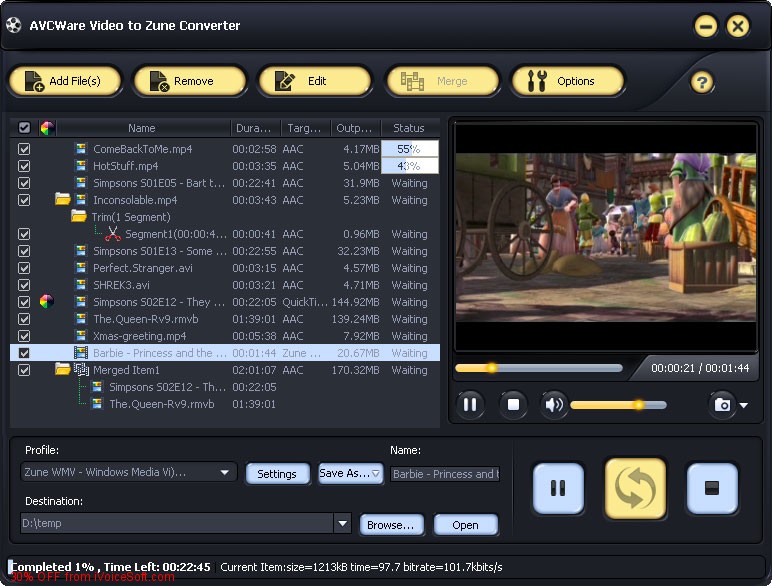The image size is (772, 586).
Task: Click the preview seek slider
Action: click(x=539, y=368)
